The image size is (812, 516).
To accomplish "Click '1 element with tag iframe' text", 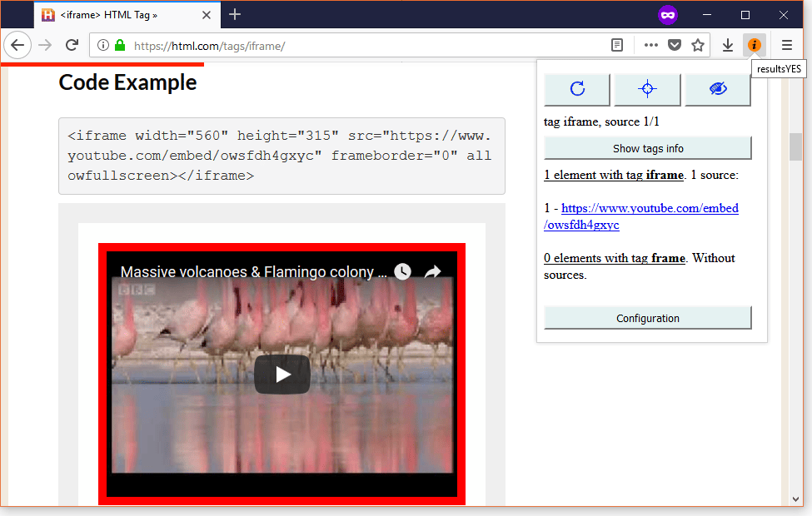I will (x=614, y=175).
